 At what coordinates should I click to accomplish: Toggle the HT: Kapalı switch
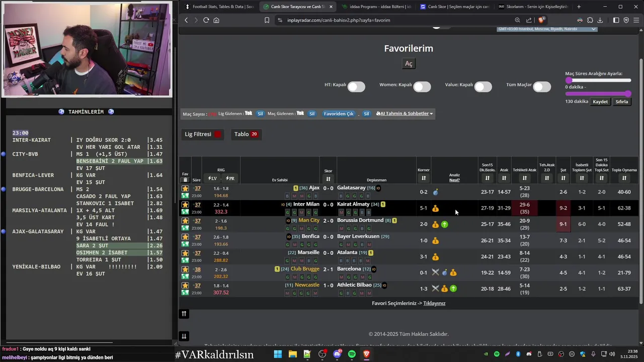(356, 86)
